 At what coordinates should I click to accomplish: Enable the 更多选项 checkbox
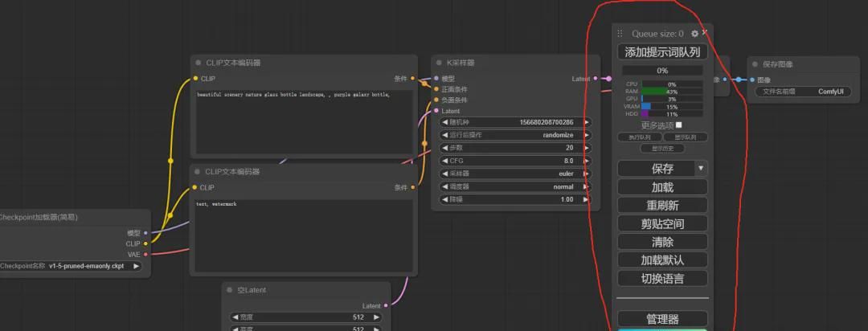(x=679, y=125)
